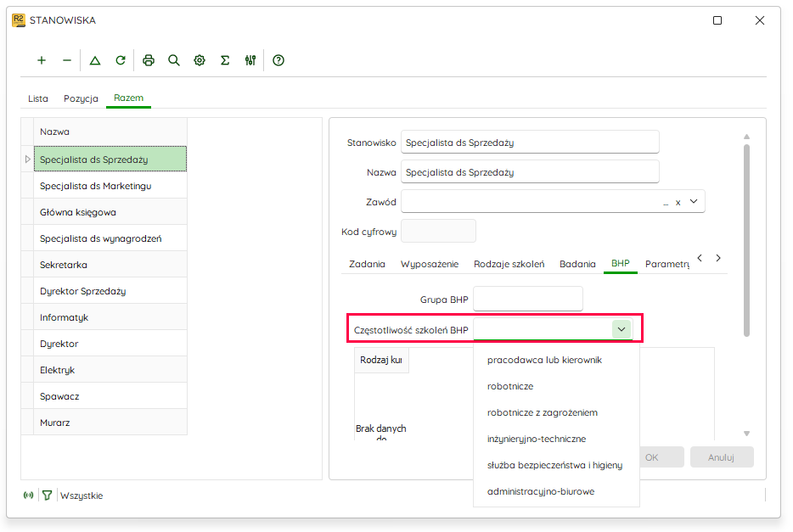The height and width of the screenshot is (532, 793).
Task: Open Zawód lookup with the ellipsis button
Action: coord(666,203)
